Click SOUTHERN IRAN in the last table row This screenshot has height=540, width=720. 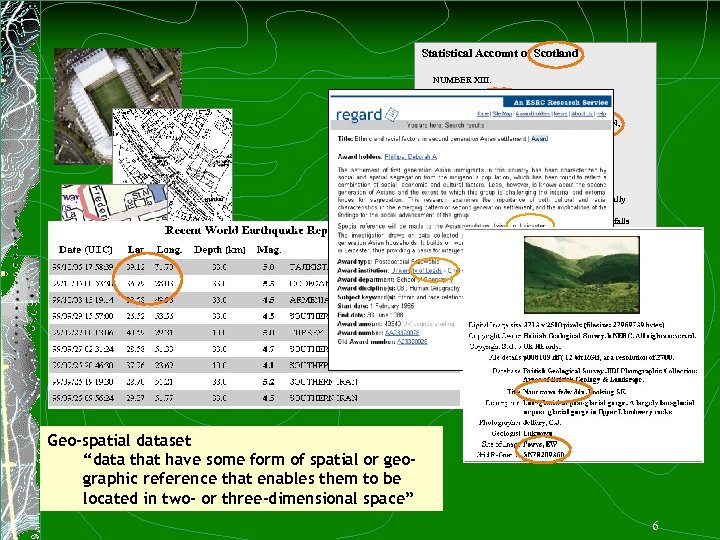point(323,398)
